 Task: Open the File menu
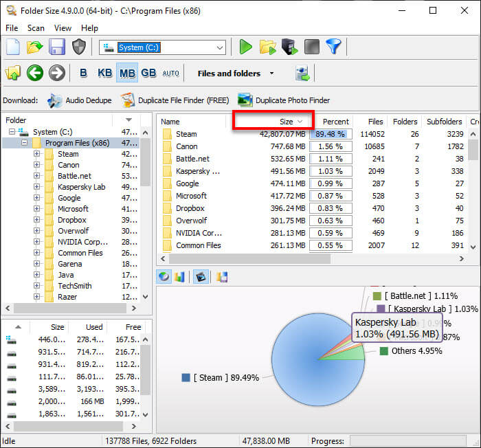[12, 28]
